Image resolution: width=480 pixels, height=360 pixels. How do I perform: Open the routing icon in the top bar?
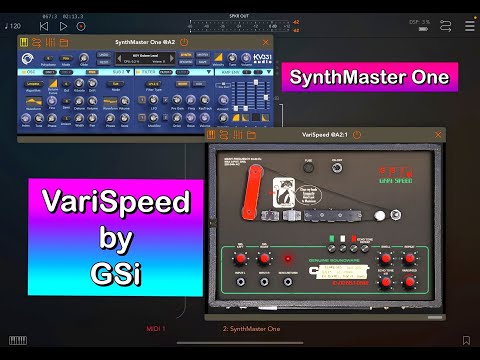(445, 26)
